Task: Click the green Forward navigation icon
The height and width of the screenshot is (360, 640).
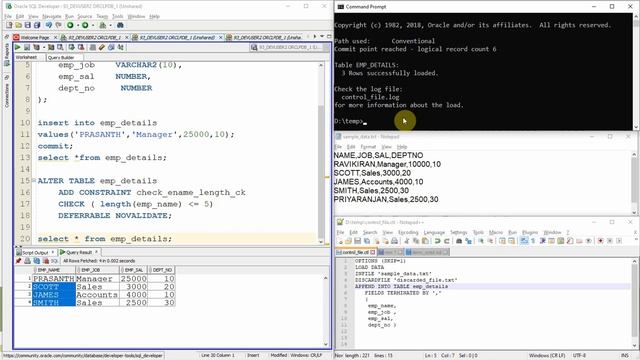Action: point(85,25)
